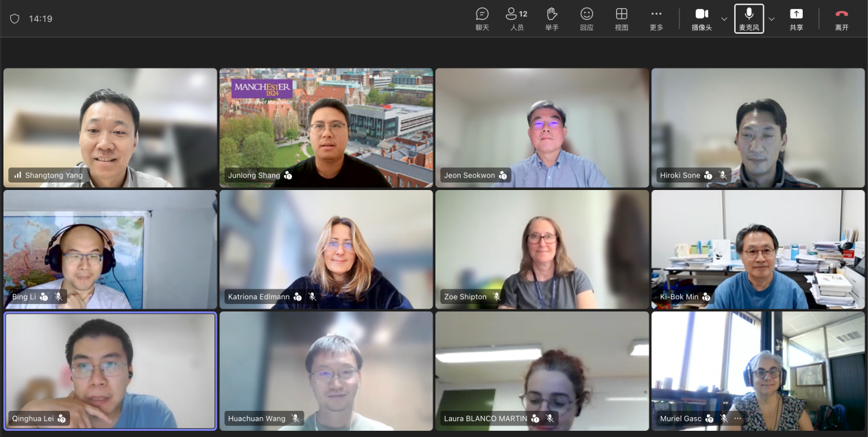Viewport: 868px width, 437px height.
Task: Click the name label "Laura BLANCO MARTIN"
Action: tap(485, 418)
